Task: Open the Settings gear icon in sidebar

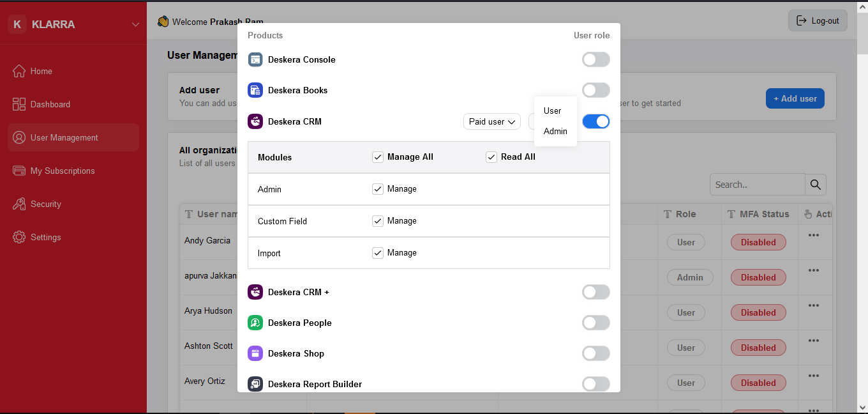Action: [19, 237]
